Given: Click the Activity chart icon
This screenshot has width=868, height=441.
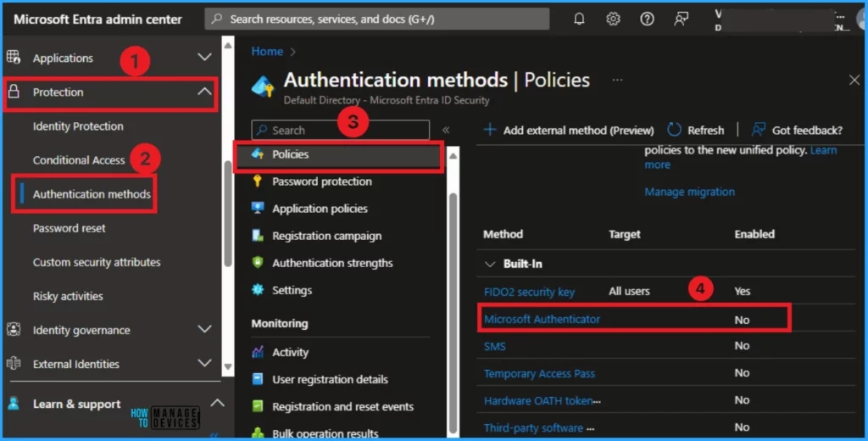Looking at the screenshot, I should [x=258, y=352].
